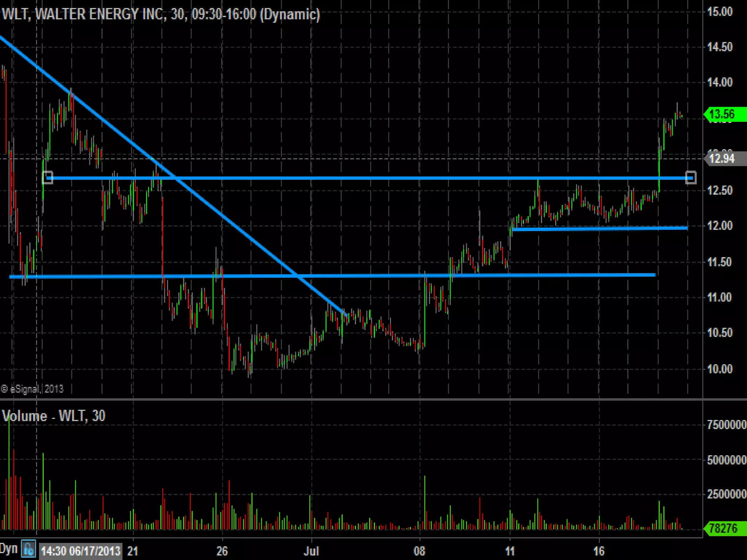Click the 26 date label on time axis
The image size is (747, 560).
(x=222, y=551)
